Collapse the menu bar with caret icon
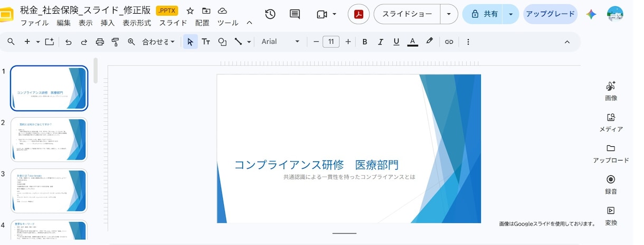The image size is (644, 245). [250, 23]
